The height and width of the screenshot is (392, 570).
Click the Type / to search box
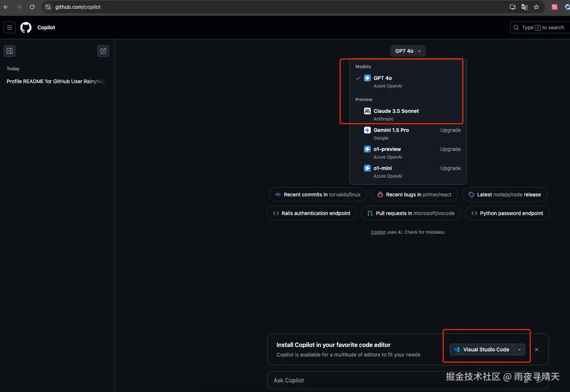(x=540, y=27)
